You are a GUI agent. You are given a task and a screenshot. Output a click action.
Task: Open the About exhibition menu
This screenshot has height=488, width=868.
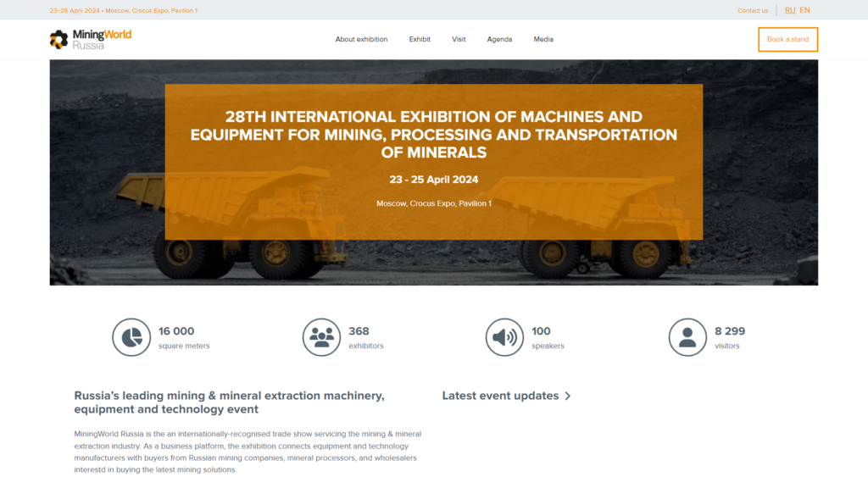pos(361,39)
